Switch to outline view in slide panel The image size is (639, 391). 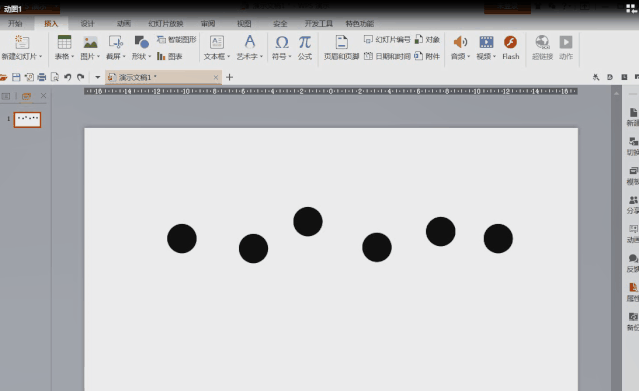pyautogui.click(x=6, y=96)
